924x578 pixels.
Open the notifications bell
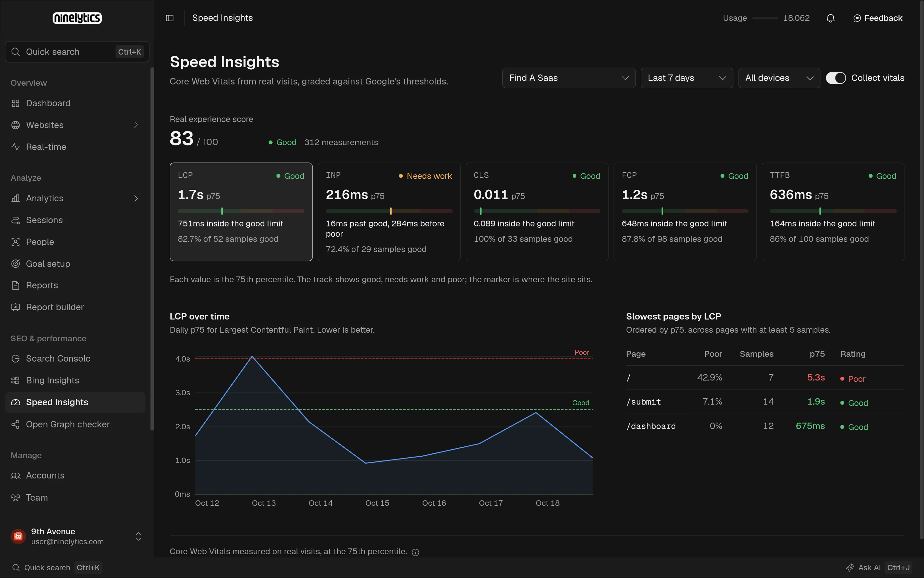(x=830, y=18)
